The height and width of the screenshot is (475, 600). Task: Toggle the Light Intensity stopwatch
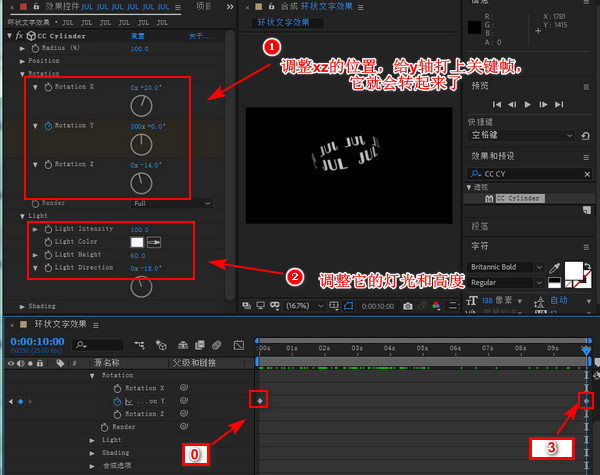48,229
